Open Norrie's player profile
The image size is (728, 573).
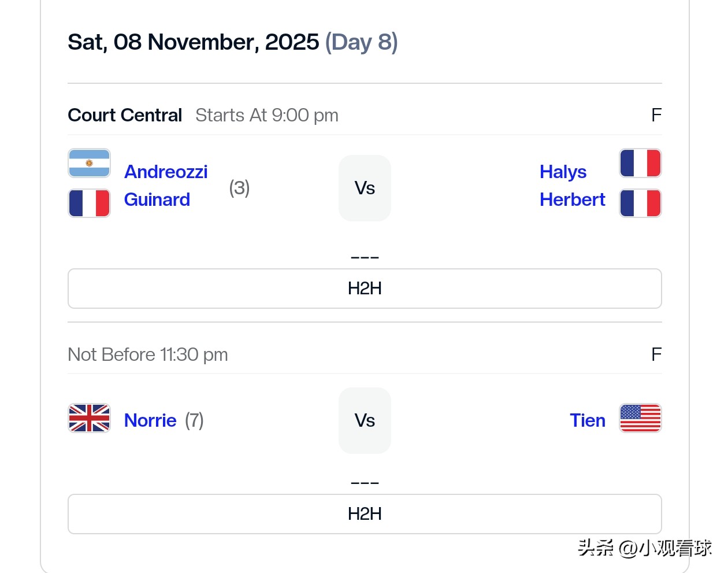click(x=150, y=420)
